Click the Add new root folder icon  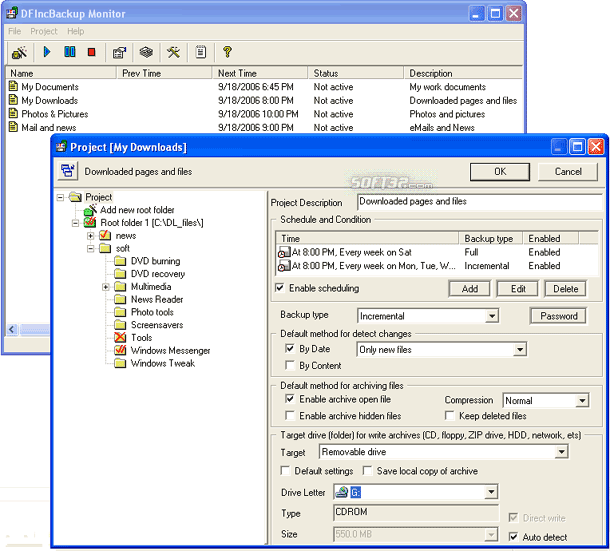tap(90, 210)
